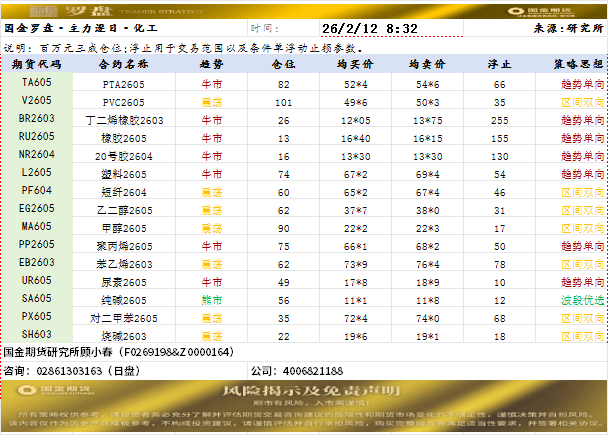Select the EG2605 futures code cell
Image resolution: width=608 pixels, height=435 pixels.
tap(36, 208)
